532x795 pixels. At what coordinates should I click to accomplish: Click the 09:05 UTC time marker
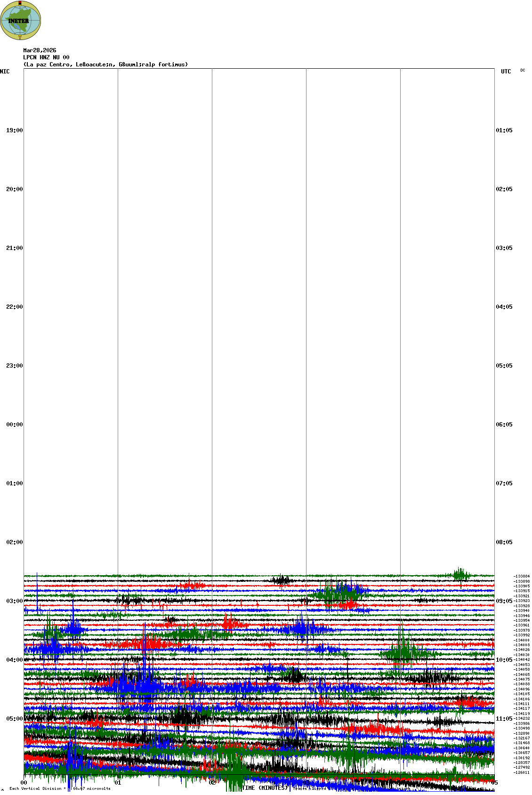(x=504, y=601)
